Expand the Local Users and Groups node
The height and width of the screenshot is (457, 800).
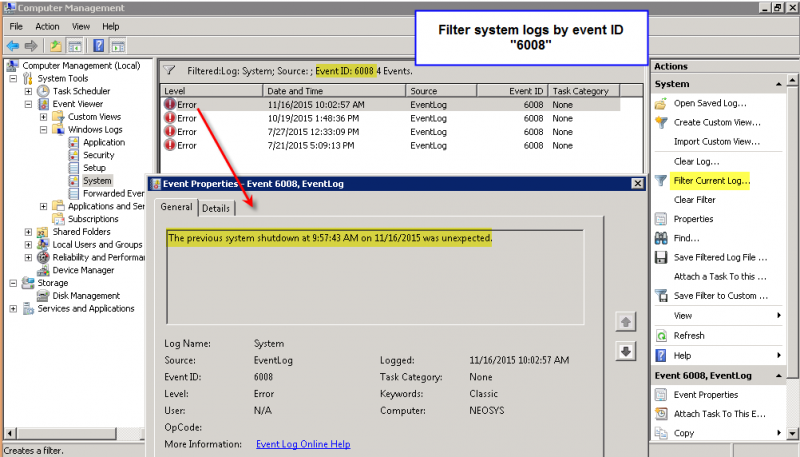point(29,245)
